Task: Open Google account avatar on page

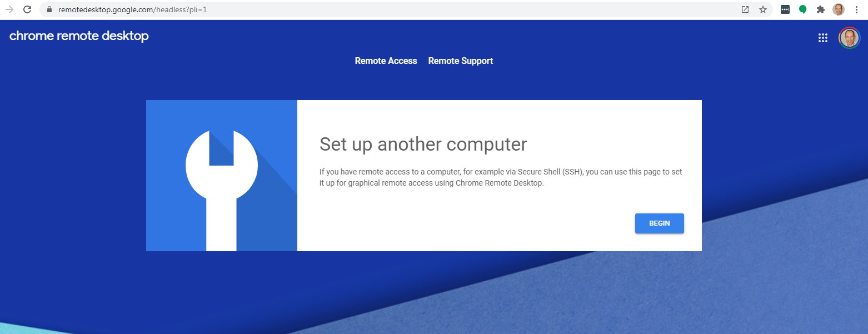Action: click(849, 38)
